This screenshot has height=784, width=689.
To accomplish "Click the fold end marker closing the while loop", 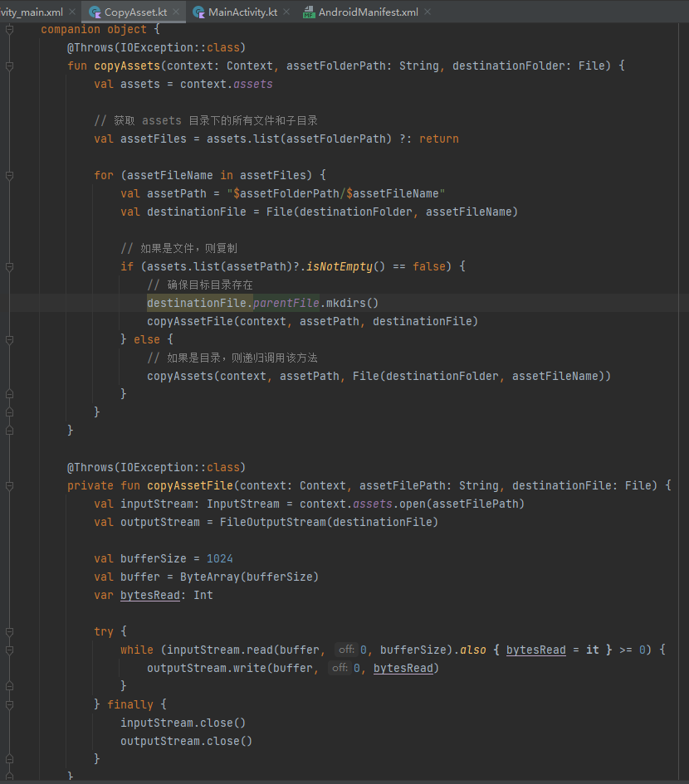I will [x=9, y=686].
